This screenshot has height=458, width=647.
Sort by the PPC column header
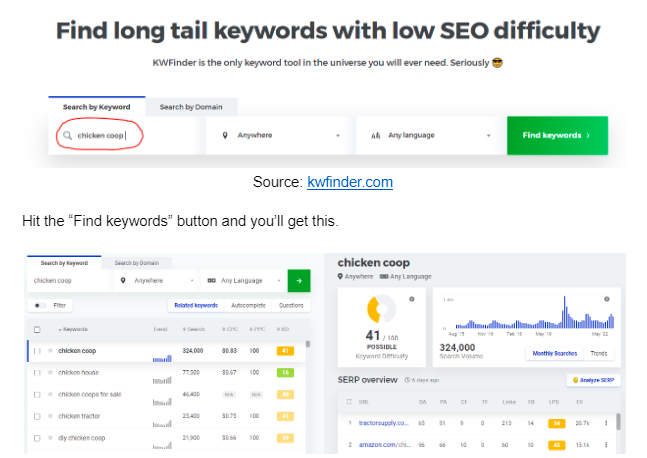click(x=257, y=329)
